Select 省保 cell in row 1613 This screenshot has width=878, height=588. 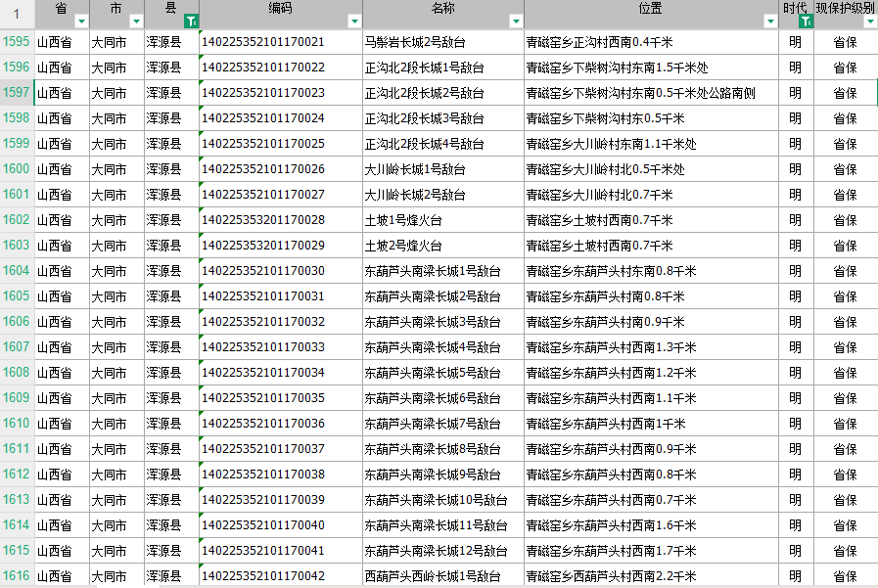pyautogui.click(x=846, y=500)
